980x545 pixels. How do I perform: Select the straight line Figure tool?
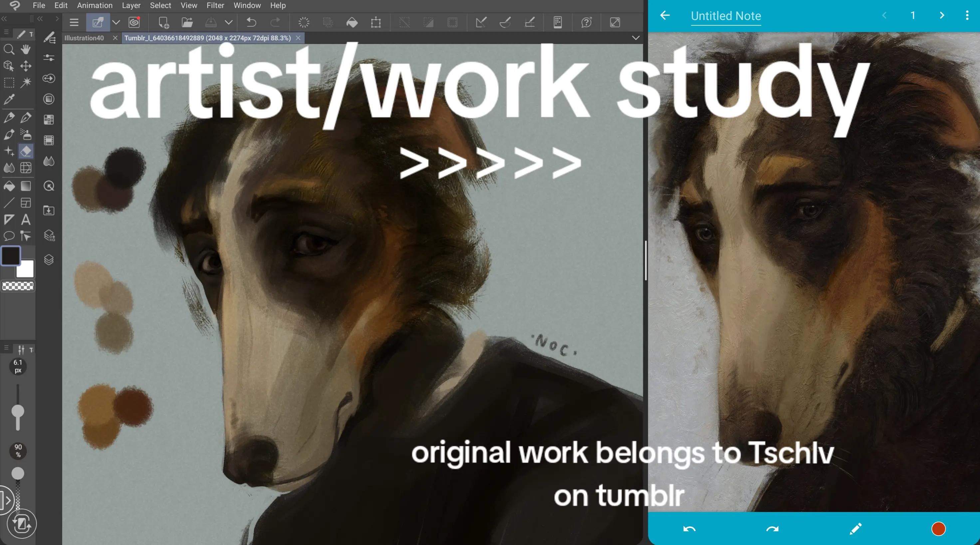9,203
